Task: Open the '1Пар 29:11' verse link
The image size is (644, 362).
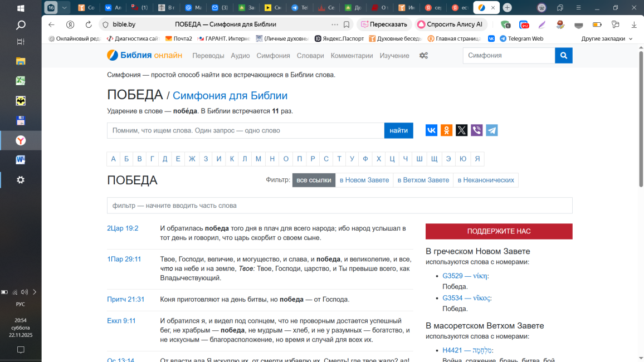Action: 124,259
